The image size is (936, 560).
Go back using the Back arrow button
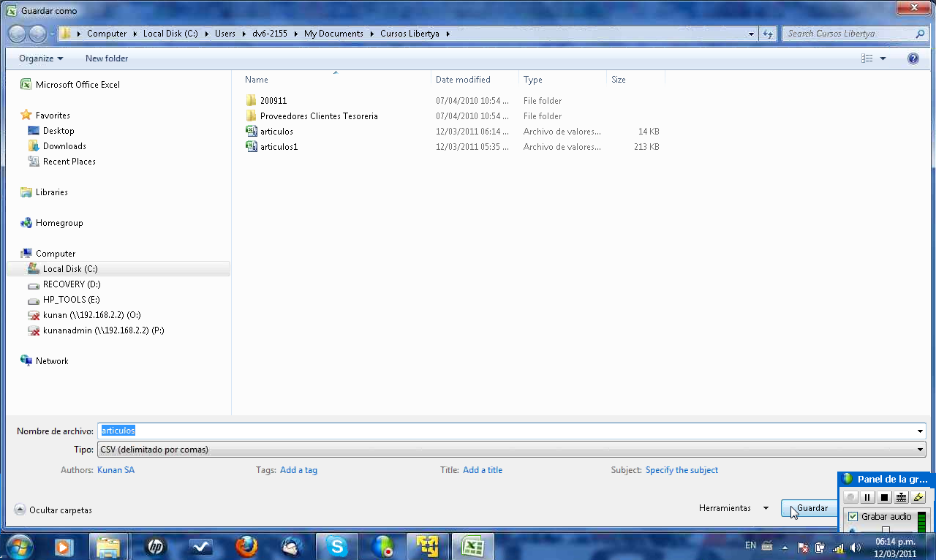(18, 34)
